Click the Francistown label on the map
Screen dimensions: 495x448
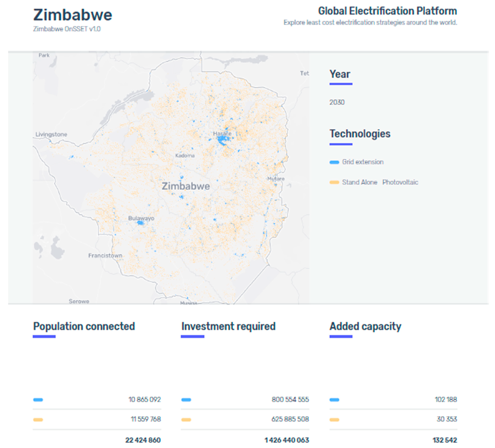tap(105, 256)
